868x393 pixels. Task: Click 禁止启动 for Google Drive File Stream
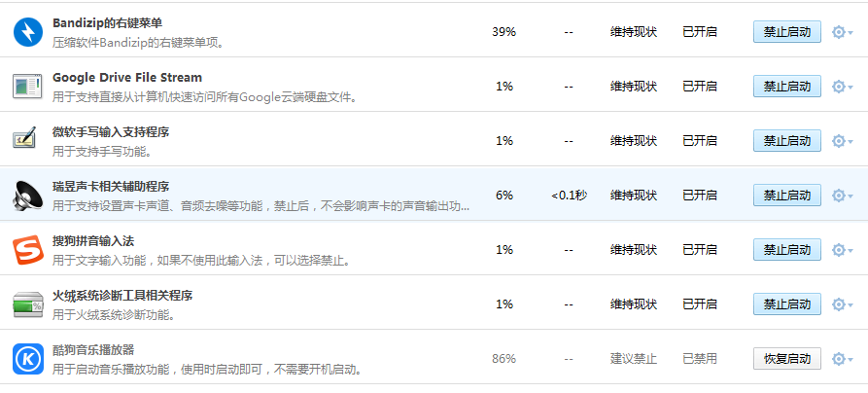point(786,87)
